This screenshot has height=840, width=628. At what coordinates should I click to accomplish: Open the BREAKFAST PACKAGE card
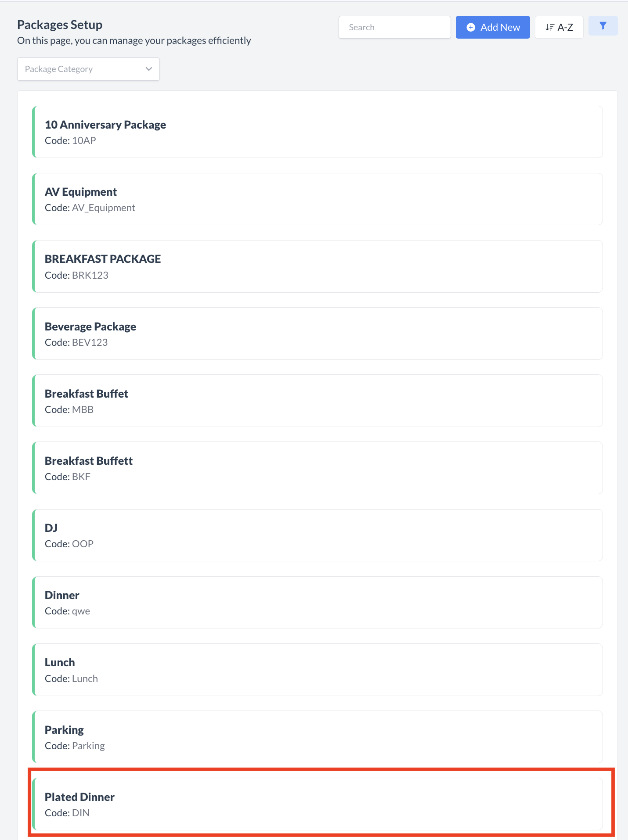pos(318,266)
